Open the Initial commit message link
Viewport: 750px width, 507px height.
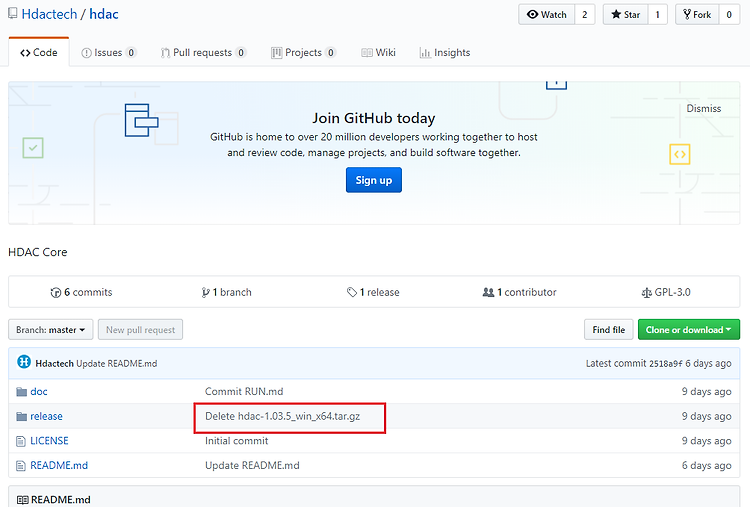click(x=236, y=441)
